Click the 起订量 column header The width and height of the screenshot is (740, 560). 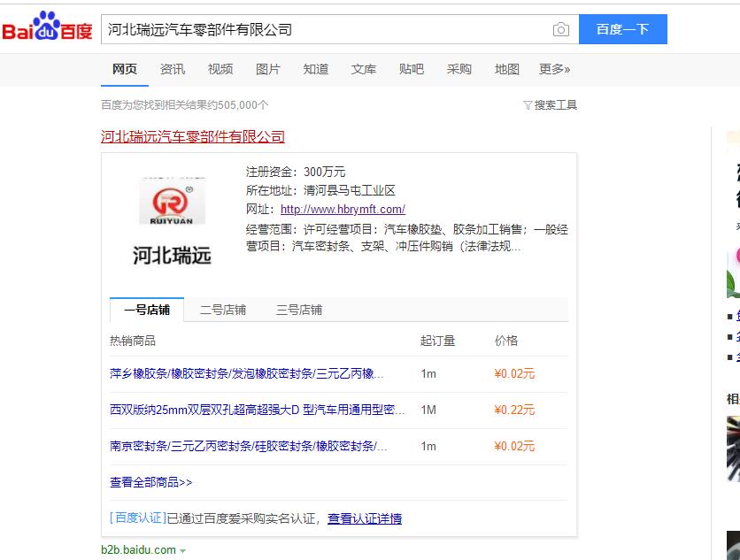tap(437, 341)
